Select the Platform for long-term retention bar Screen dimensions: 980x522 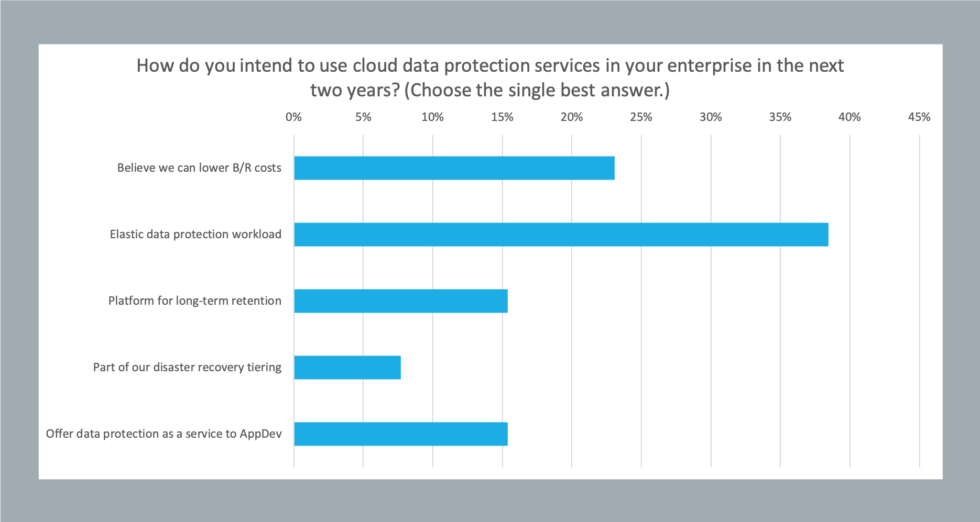coord(400,301)
